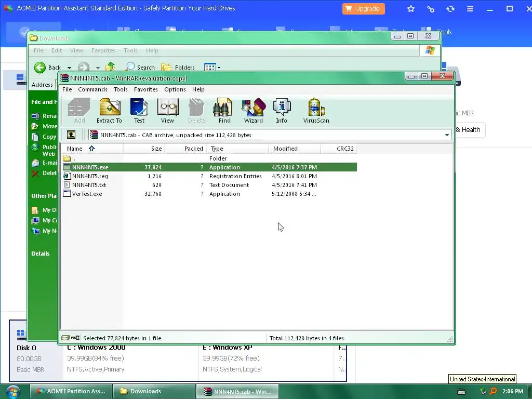Click the magnifier icon in system tray

pos(494,391)
